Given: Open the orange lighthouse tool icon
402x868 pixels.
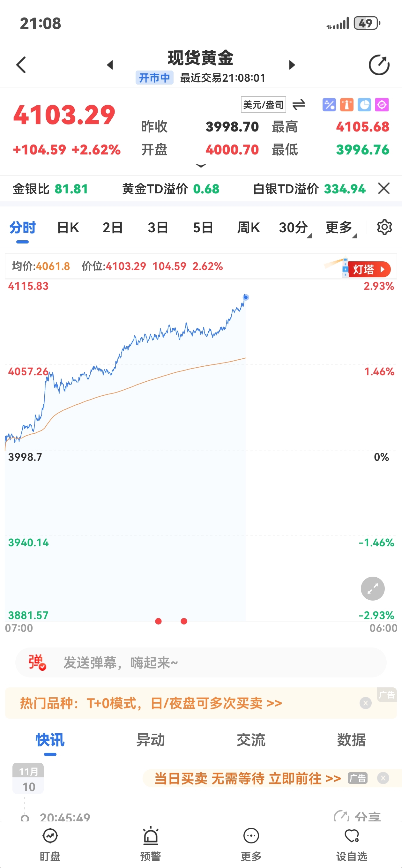Looking at the screenshot, I should click(346, 105).
